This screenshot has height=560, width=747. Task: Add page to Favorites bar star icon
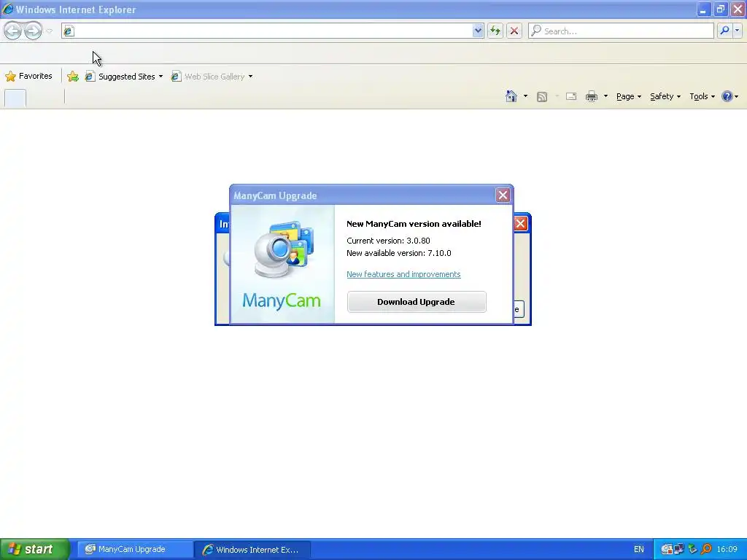tap(73, 76)
